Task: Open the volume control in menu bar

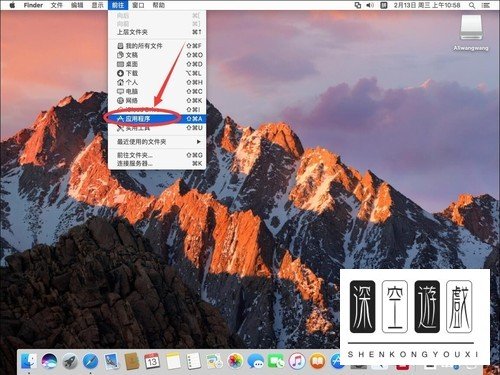Action: pyautogui.click(x=370, y=5)
